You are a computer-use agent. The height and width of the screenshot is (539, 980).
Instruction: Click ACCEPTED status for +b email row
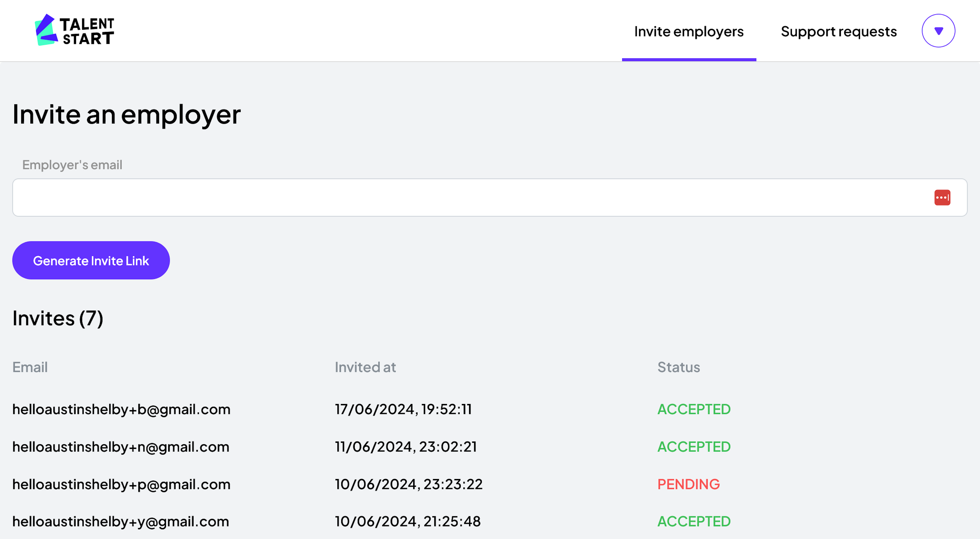[694, 409]
